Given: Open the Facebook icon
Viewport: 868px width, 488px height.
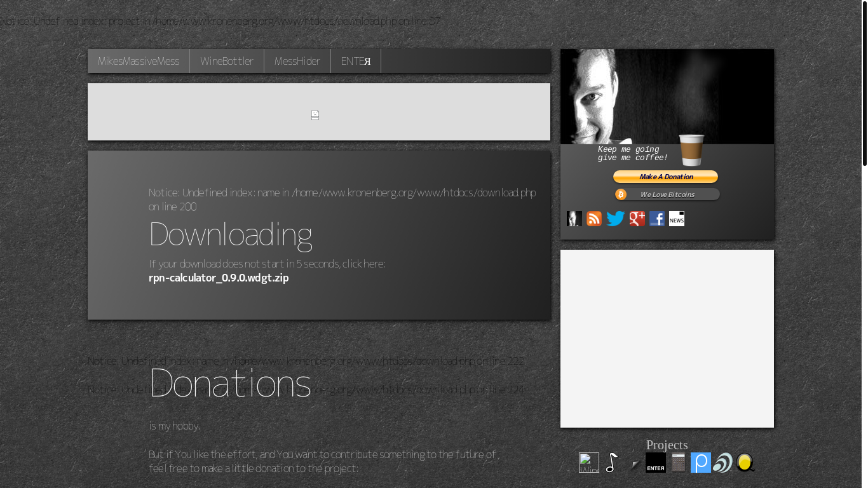Looking at the screenshot, I should click(x=657, y=219).
